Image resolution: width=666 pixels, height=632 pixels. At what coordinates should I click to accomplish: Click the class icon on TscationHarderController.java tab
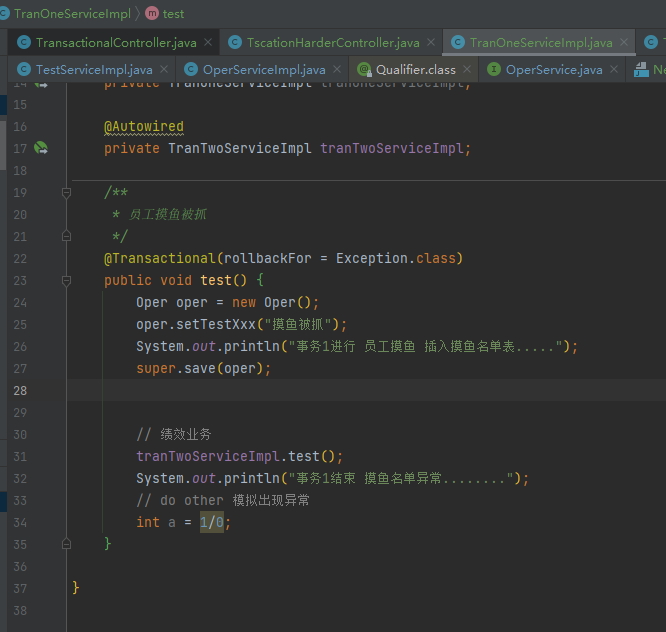point(235,42)
